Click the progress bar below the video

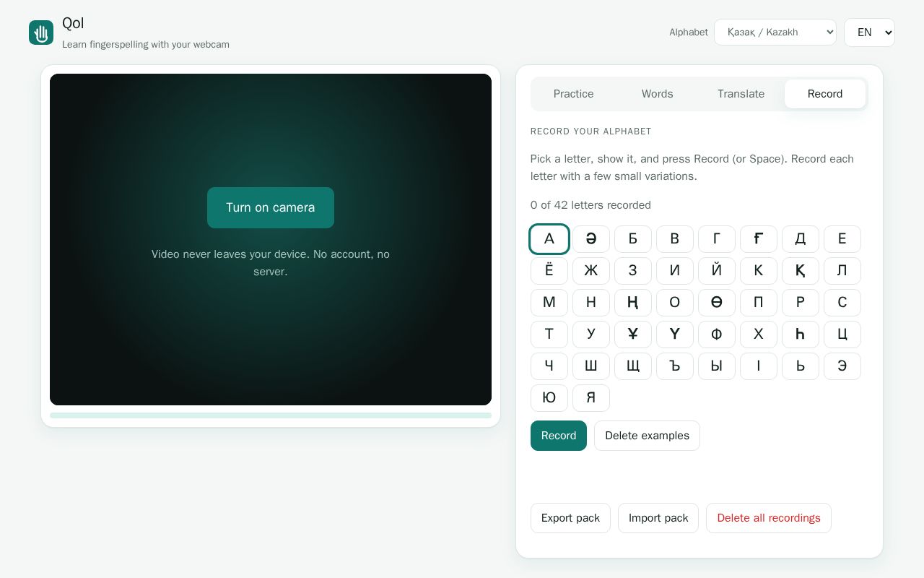(271, 415)
